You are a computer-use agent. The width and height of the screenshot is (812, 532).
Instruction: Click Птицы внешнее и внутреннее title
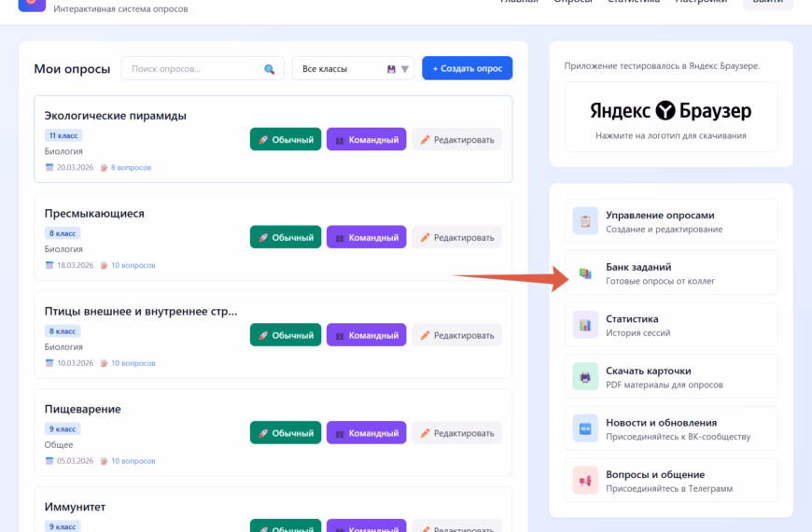[141, 312]
